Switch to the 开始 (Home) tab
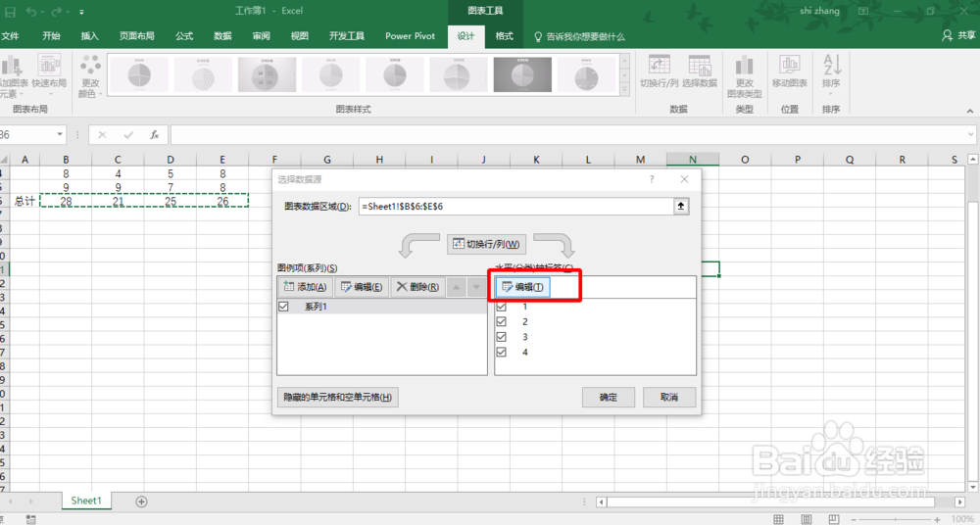Screen dimensions: 980x525 [x=51, y=36]
